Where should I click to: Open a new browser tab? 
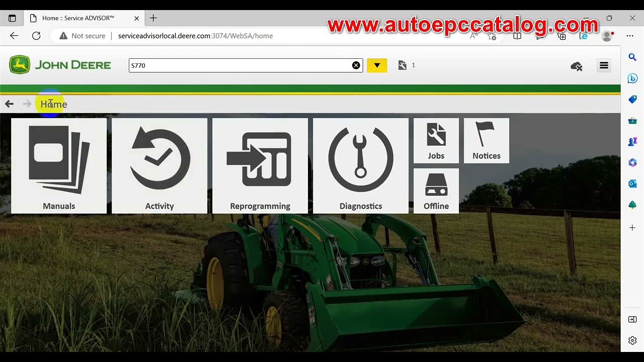click(153, 18)
